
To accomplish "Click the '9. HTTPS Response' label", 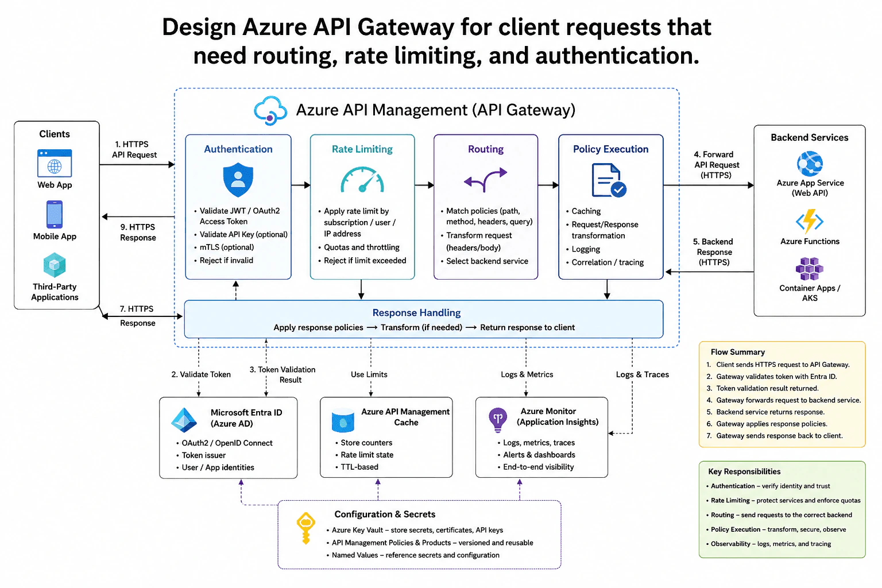I will (x=138, y=232).
